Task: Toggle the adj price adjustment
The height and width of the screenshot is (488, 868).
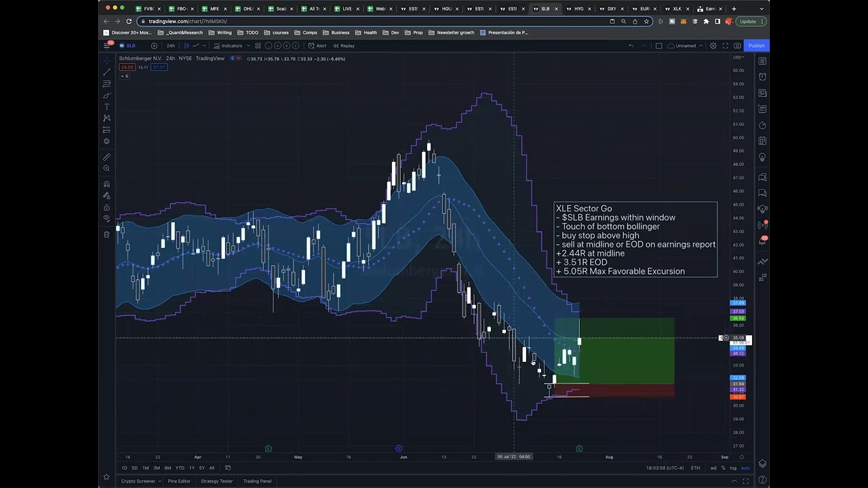Action: click(713, 468)
